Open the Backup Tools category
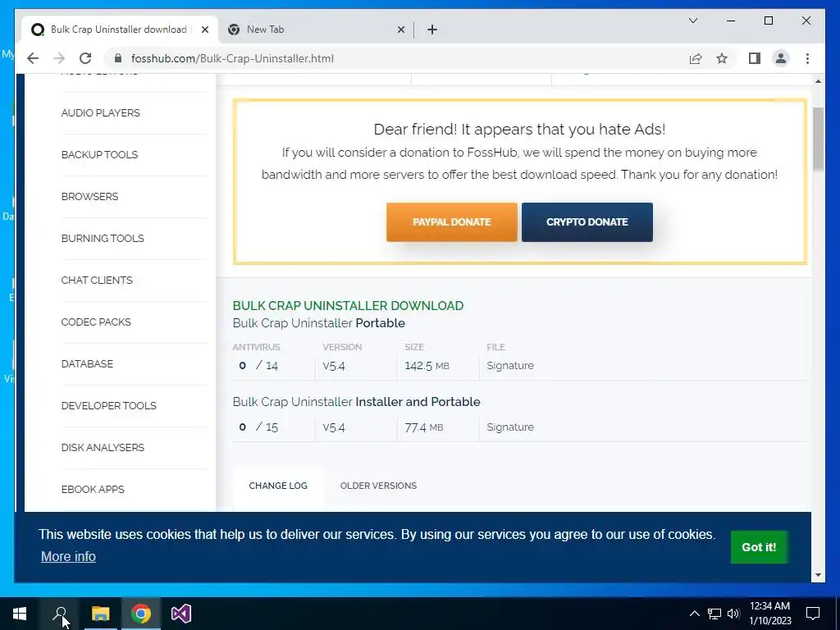 pos(99,155)
